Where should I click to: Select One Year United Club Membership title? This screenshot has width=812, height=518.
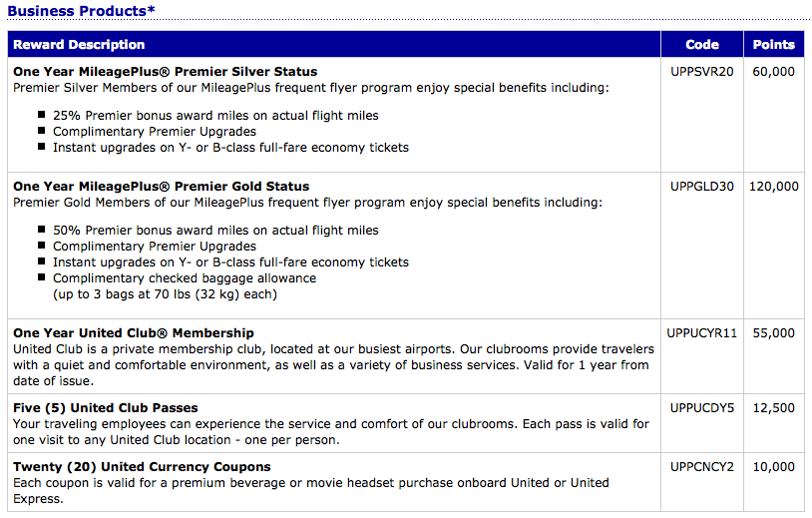tap(134, 333)
